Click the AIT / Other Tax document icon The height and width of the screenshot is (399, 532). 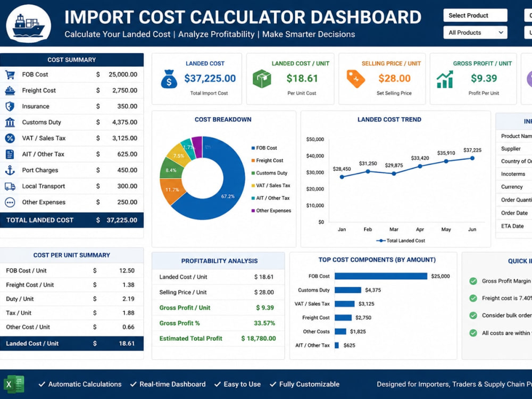click(x=10, y=154)
